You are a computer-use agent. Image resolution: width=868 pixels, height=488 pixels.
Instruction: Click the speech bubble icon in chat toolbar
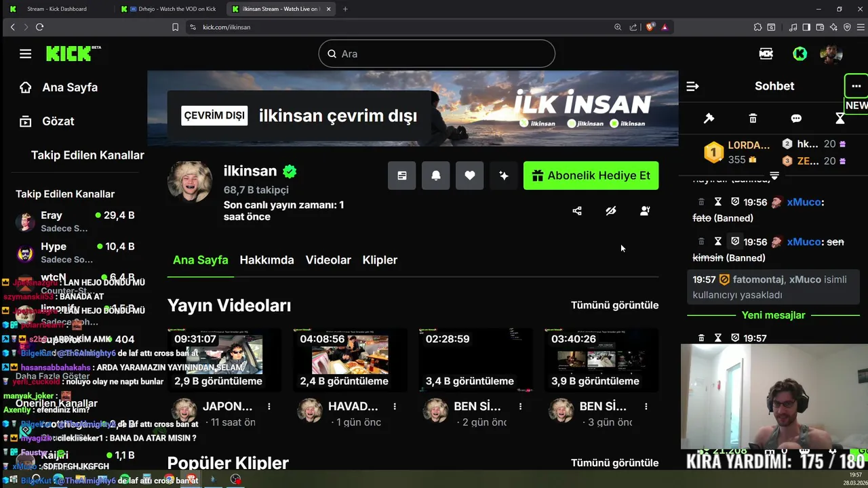pos(796,119)
